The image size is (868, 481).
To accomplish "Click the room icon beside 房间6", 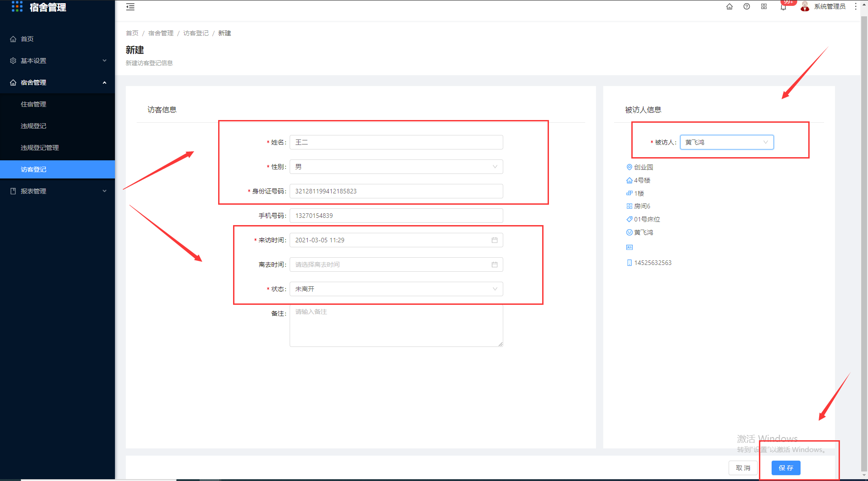I will (x=629, y=206).
